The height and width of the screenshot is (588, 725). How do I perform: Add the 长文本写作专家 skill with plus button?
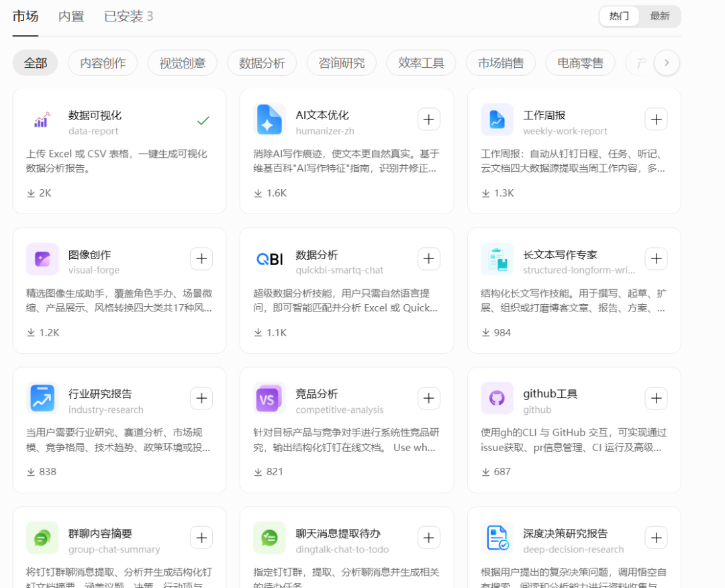tap(656, 259)
